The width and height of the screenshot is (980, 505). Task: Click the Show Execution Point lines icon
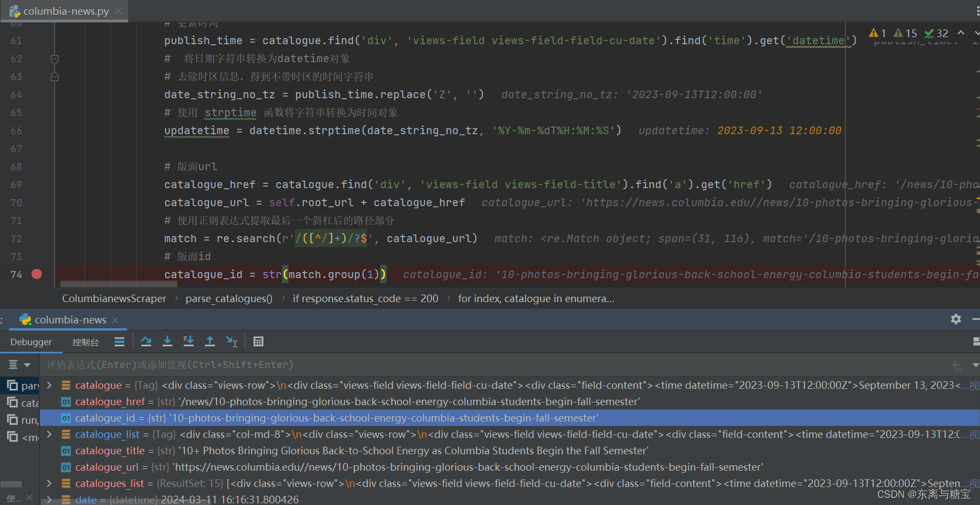(119, 341)
